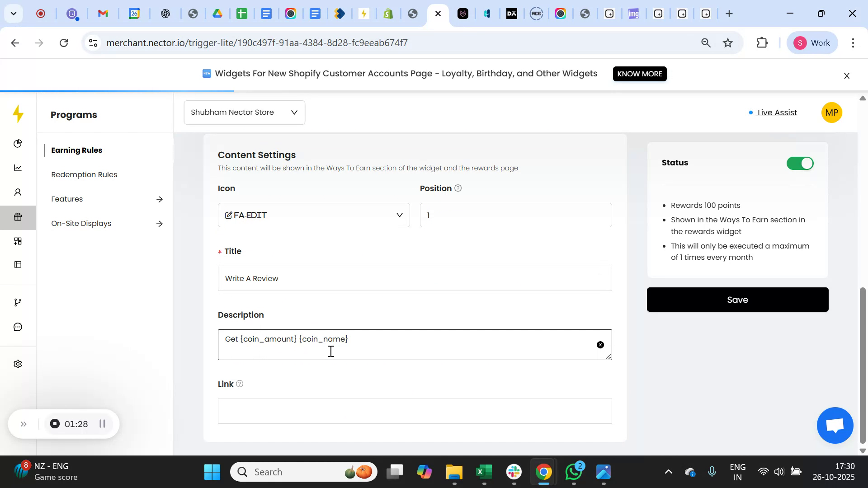Viewport: 868px width, 488px height.
Task: Clear the Description field via its x icon
Action: pos(600,344)
